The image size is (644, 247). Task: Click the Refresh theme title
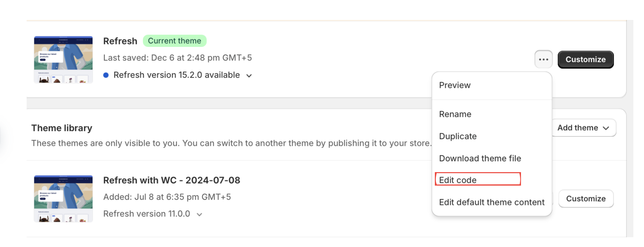[120, 41]
